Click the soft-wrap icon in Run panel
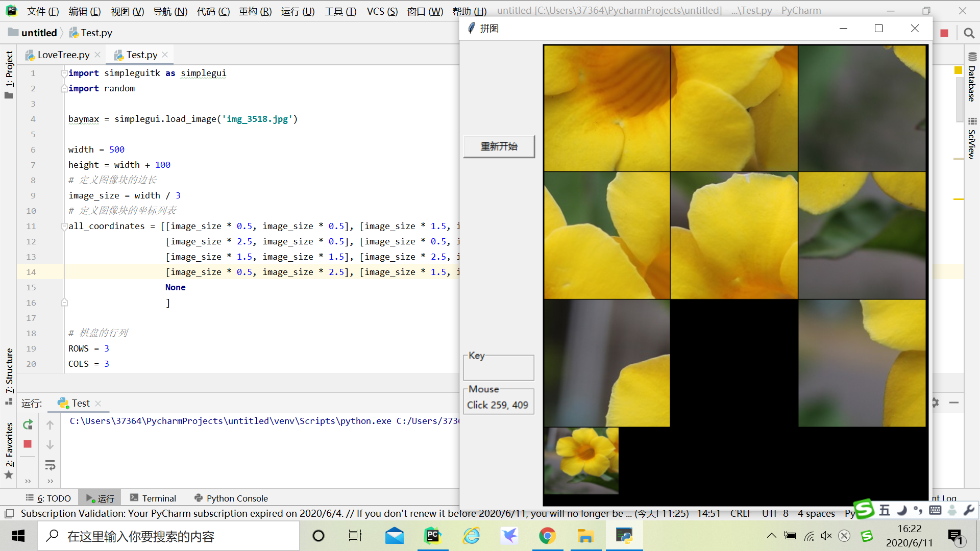 point(50,465)
